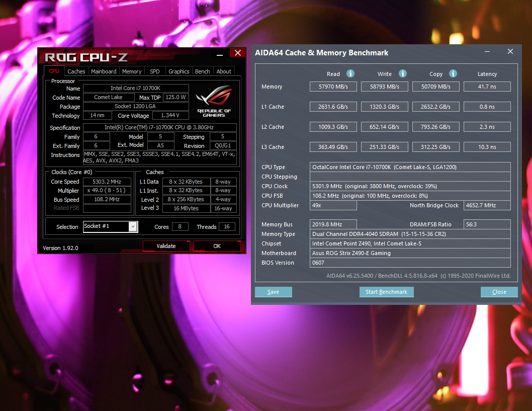The height and width of the screenshot is (411, 532).
Task: Click the Read info icon in AIDA64
Action: tap(350, 73)
